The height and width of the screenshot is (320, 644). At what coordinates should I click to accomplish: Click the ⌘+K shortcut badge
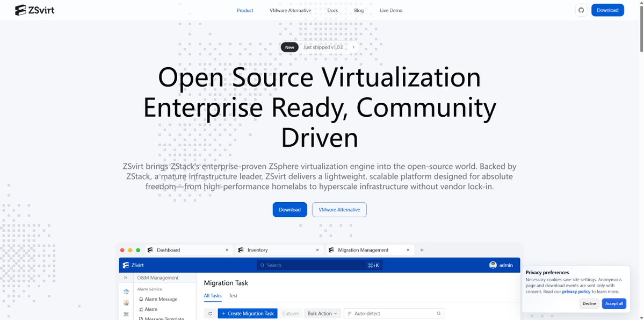373,265
